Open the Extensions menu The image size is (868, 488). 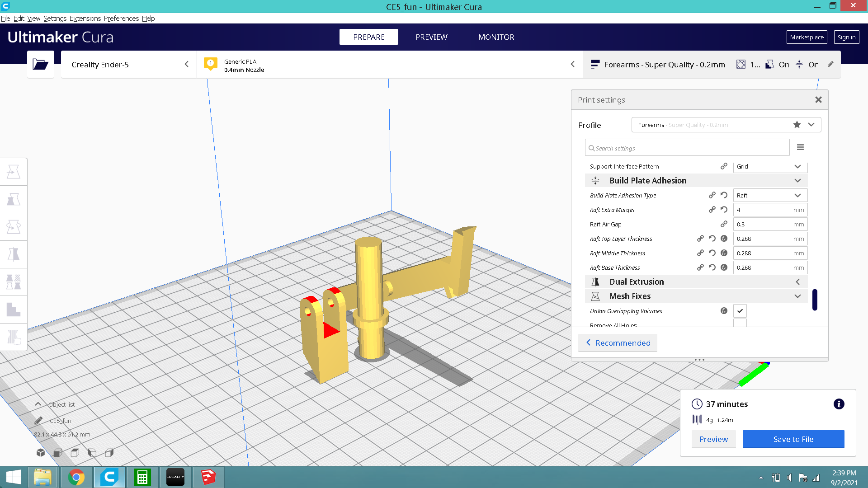(x=85, y=19)
